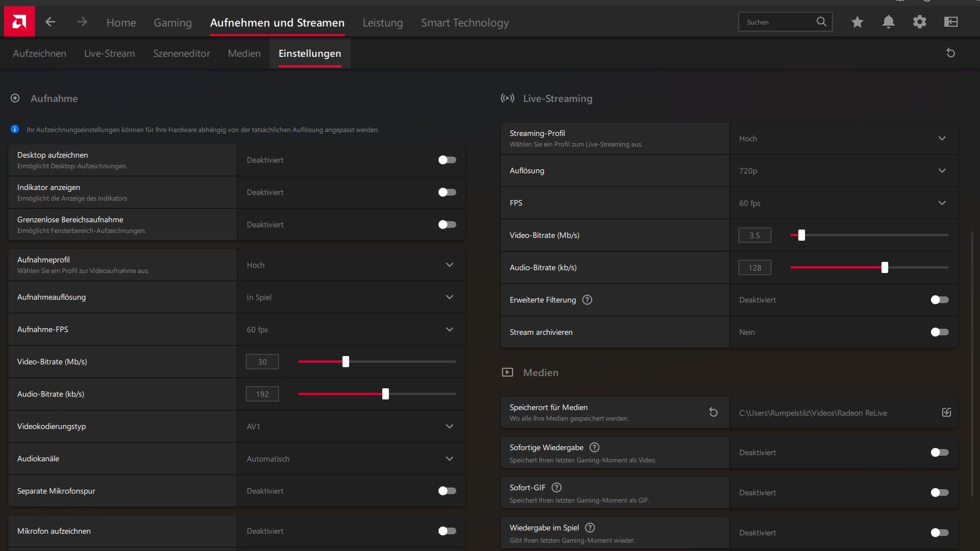Open the Szeneneditor sub-tab
The width and height of the screenshot is (980, 551).
point(182,53)
